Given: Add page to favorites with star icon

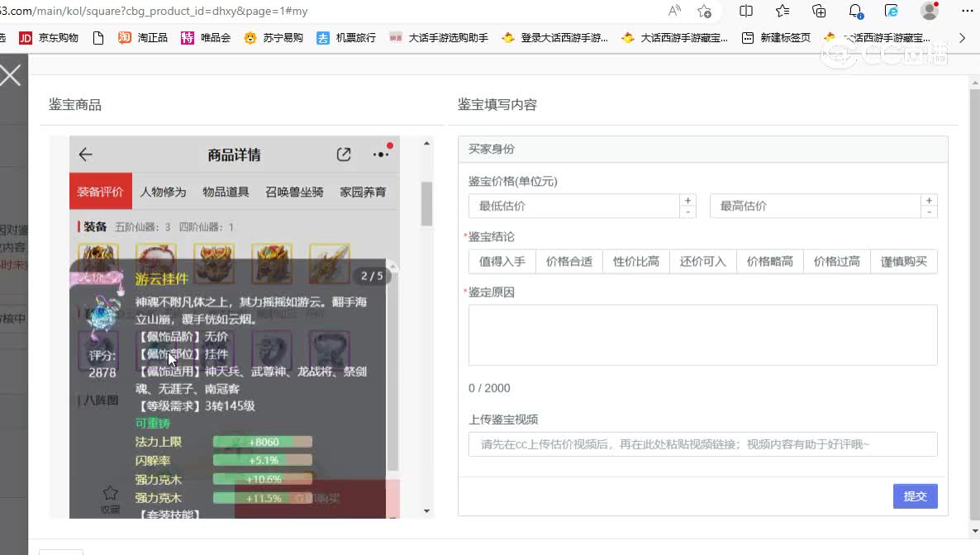Looking at the screenshot, I should tap(704, 11).
